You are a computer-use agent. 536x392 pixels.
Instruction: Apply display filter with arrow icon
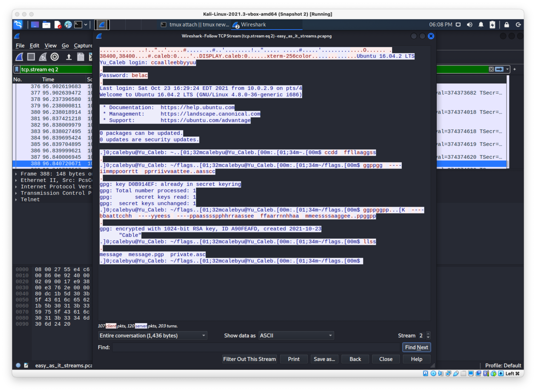pyautogui.click(x=499, y=69)
